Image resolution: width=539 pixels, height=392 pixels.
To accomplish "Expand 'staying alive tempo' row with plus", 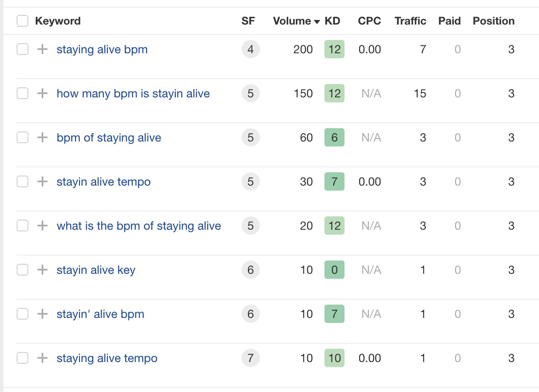I will pyautogui.click(x=42, y=358).
